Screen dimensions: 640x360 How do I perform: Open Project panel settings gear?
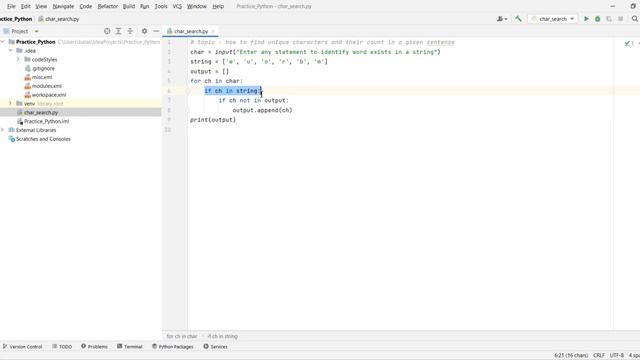(144, 31)
